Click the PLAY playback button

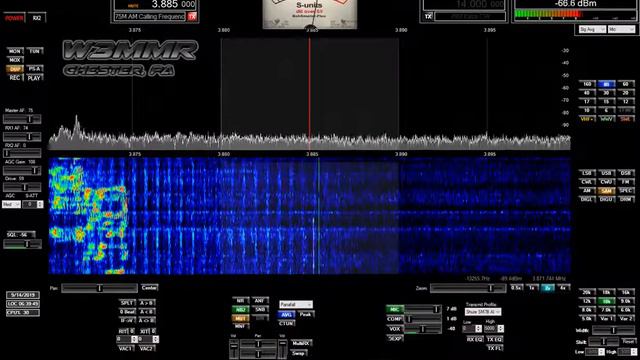34,78
